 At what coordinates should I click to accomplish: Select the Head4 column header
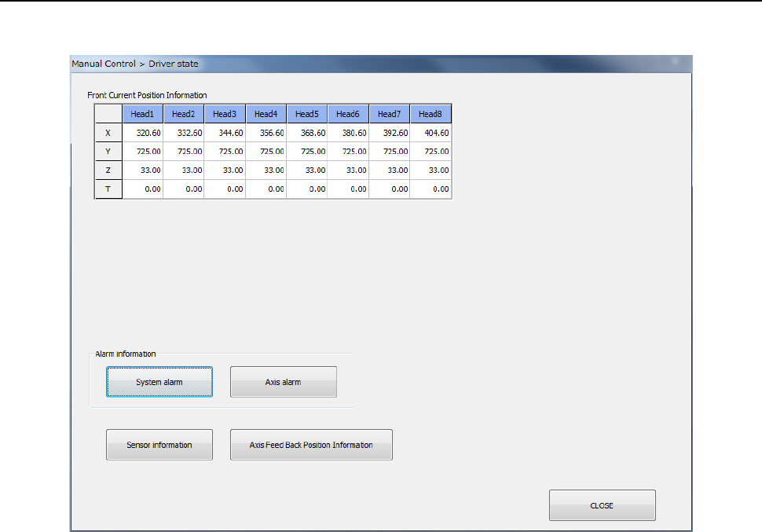tap(266, 115)
